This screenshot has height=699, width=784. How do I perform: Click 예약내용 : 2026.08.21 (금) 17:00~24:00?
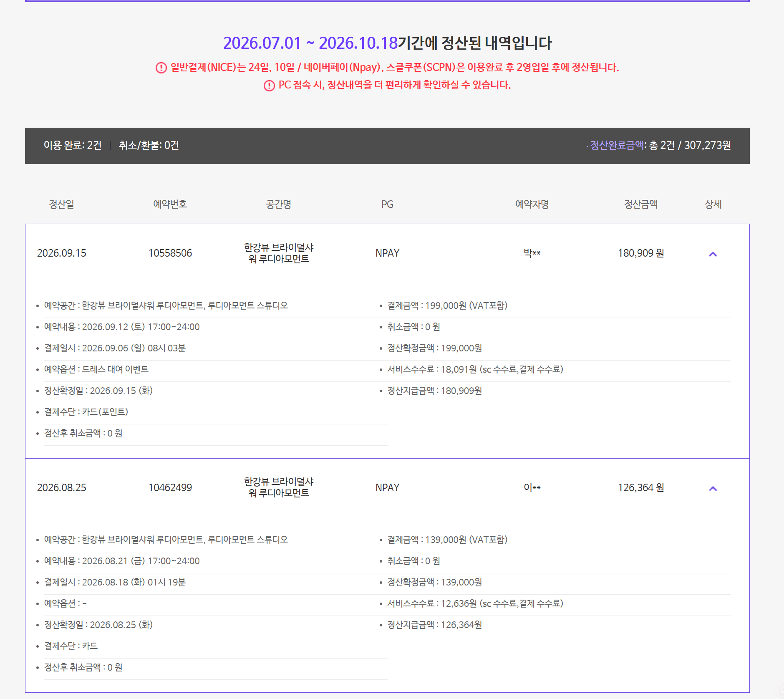point(122,561)
